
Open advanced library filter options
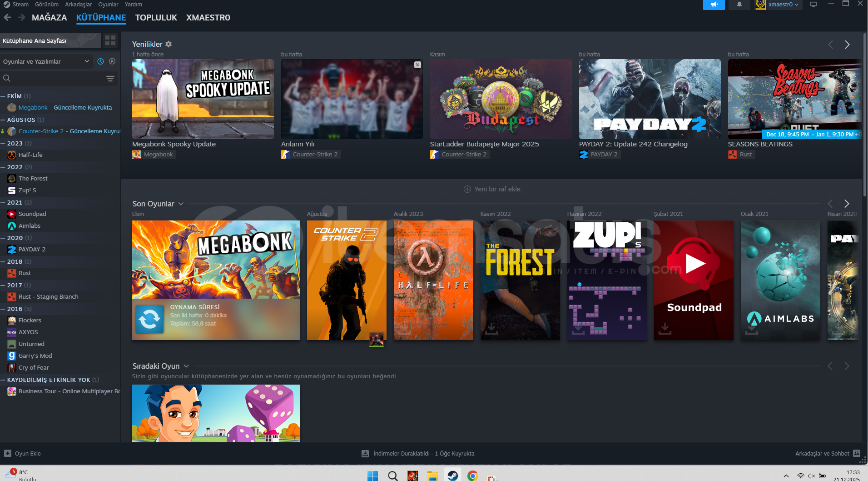110,79
